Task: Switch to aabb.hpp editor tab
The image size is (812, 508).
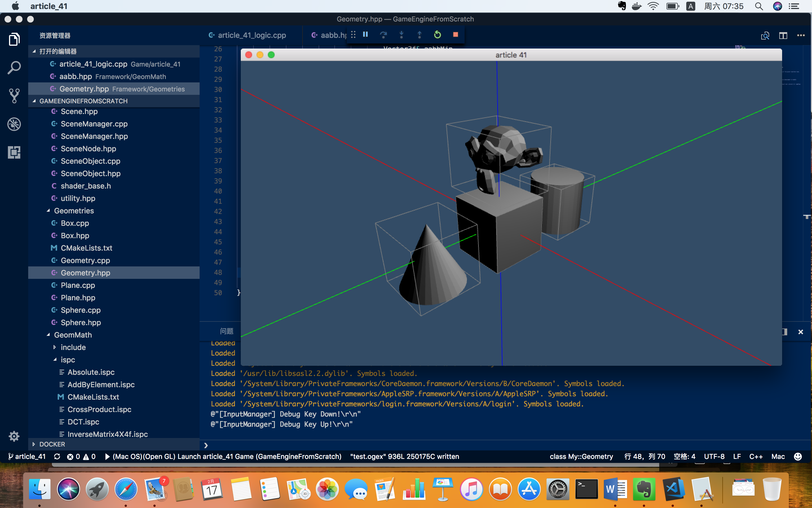Action: pos(329,35)
